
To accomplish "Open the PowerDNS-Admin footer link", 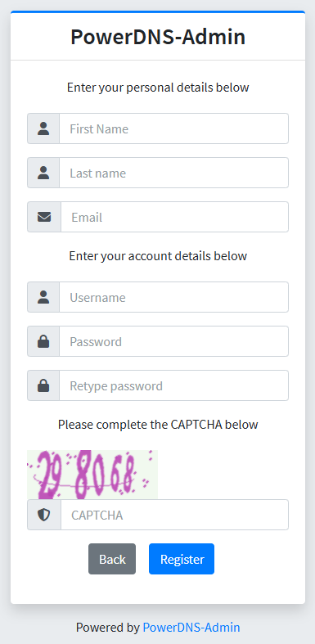I will [x=191, y=627].
